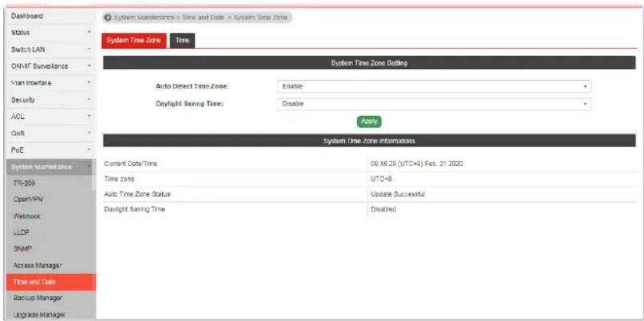Select the Time and Date submenu item
This screenshot has height=321, width=644.
click(51, 282)
